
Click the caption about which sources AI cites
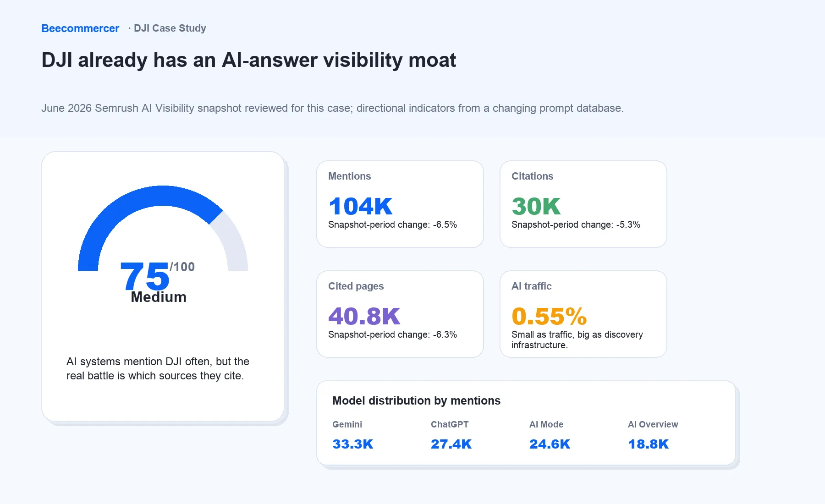click(x=158, y=368)
